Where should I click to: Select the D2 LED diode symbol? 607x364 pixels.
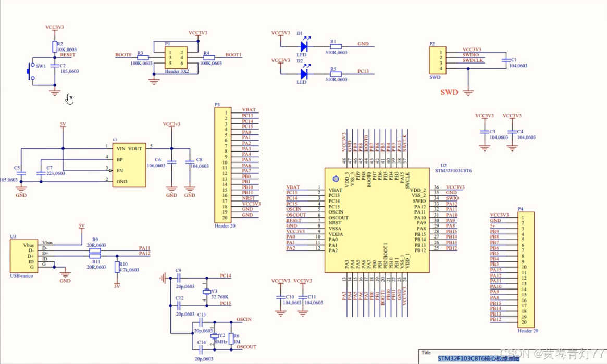(304, 74)
